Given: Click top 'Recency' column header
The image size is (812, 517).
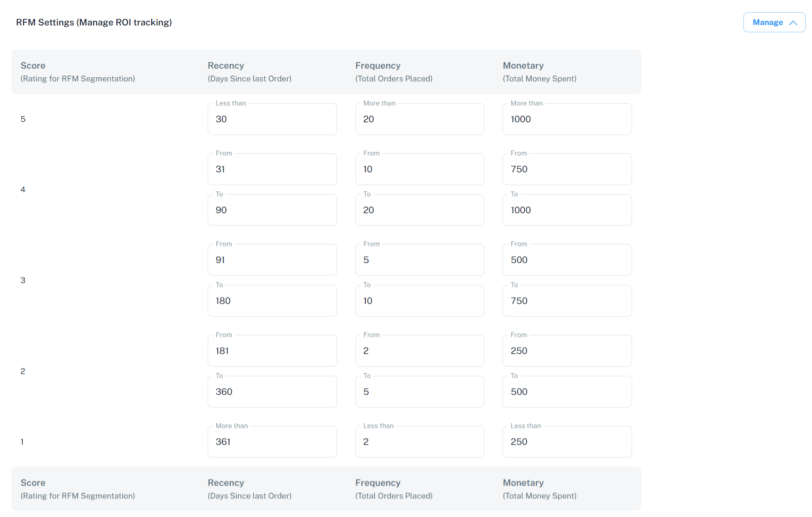Looking at the screenshot, I should (226, 65).
